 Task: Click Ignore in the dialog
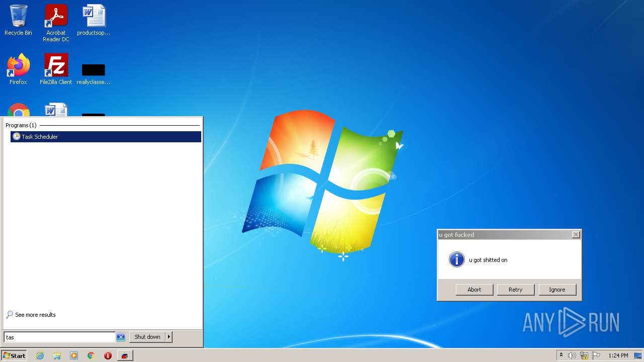557,290
